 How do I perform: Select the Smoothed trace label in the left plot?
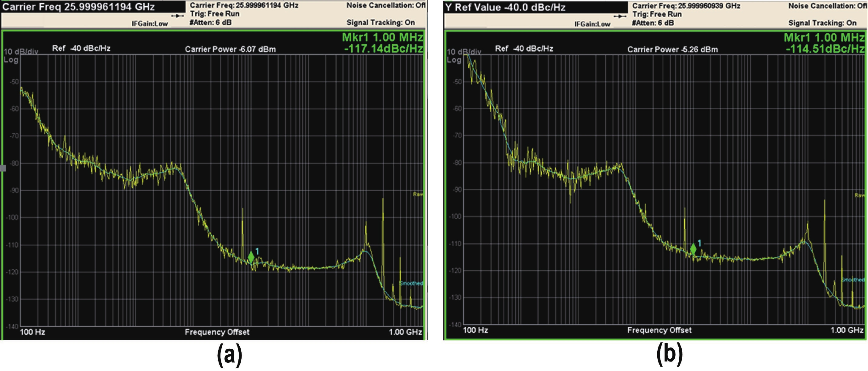(411, 283)
